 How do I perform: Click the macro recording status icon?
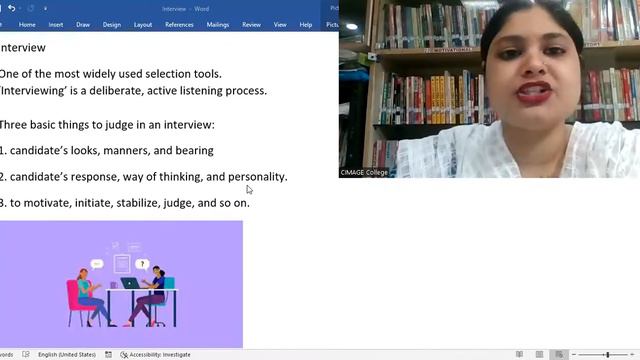pos(108,354)
